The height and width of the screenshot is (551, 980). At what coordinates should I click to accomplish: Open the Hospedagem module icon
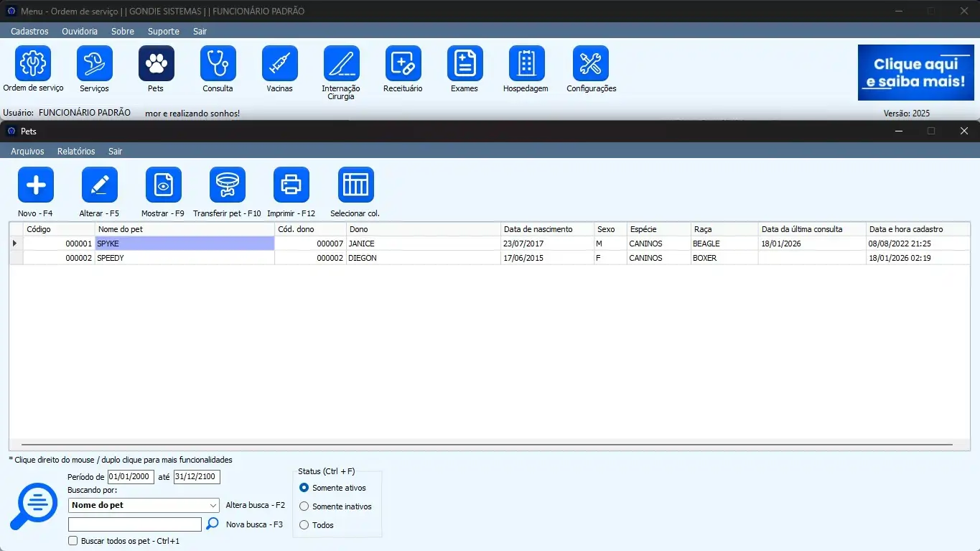click(x=526, y=64)
